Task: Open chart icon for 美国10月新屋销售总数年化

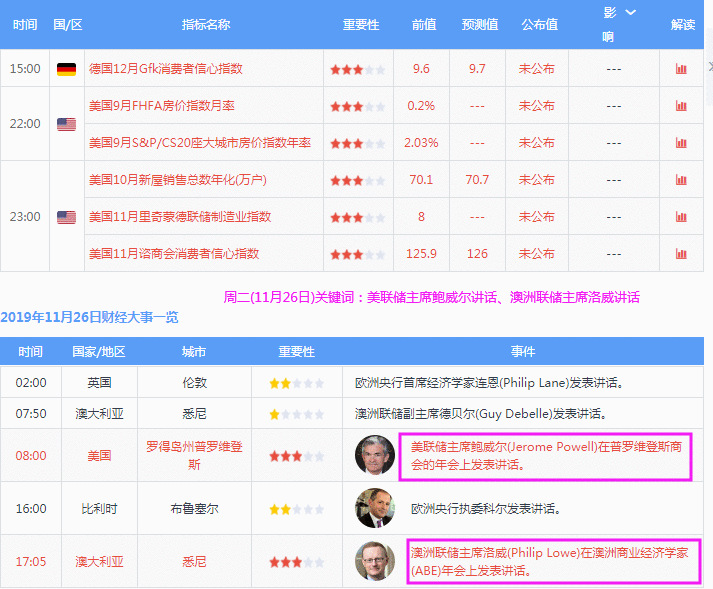Action: click(x=681, y=180)
